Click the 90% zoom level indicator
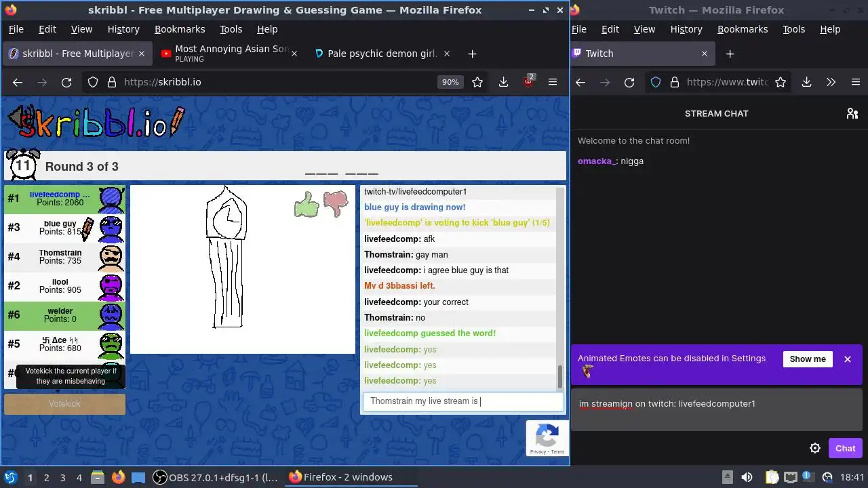 450,82
